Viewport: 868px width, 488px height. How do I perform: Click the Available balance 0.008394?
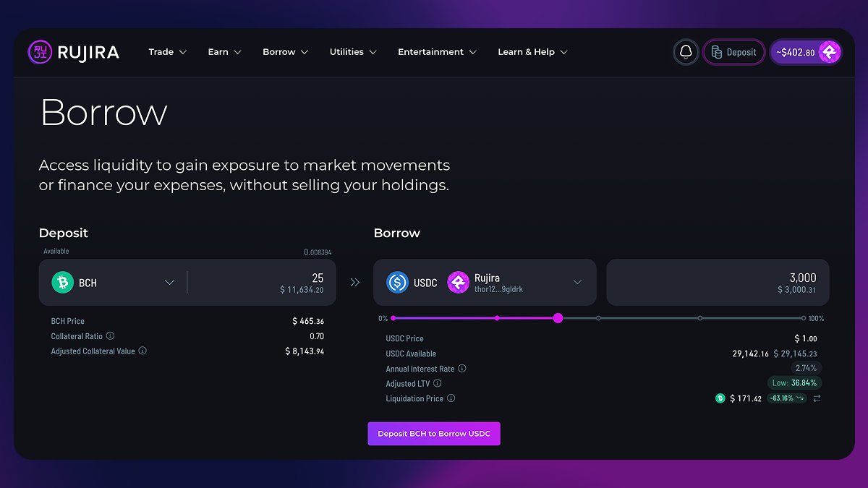click(x=318, y=252)
